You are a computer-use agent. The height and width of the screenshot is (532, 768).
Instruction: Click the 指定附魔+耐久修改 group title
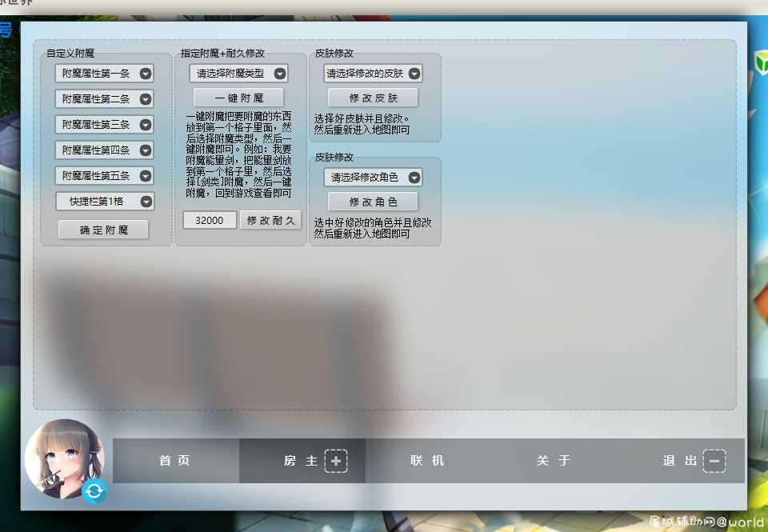222,53
